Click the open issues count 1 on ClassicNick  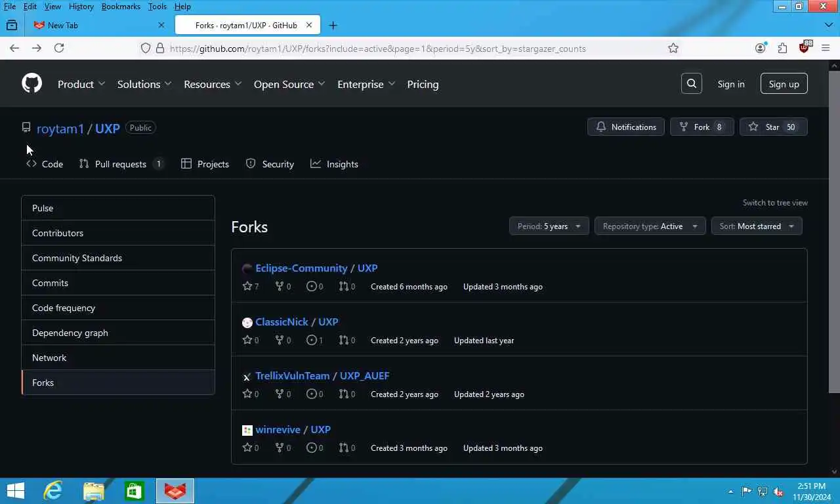pyautogui.click(x=315, y=340)
